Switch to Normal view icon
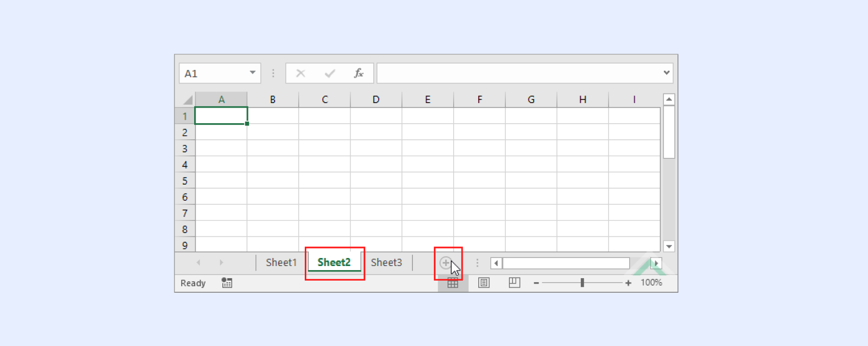868x346 pixels. point(453,283)
